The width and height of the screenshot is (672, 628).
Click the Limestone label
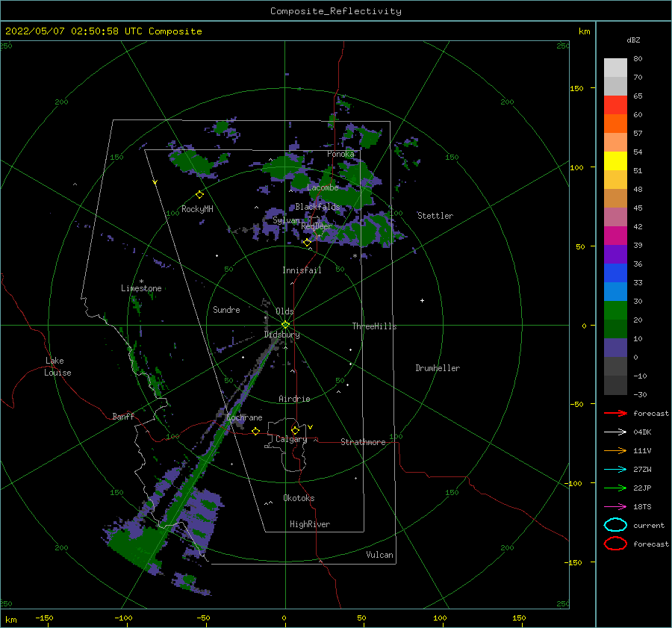141,288
